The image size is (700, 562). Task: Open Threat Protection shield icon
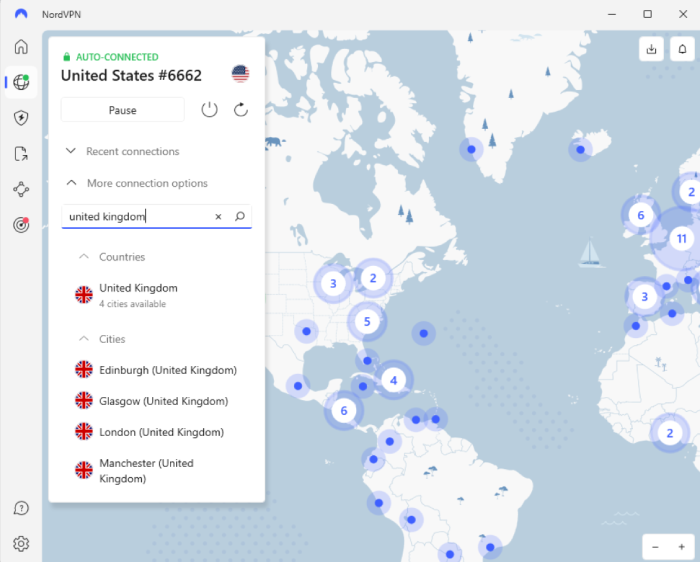(x=21, y=118)
